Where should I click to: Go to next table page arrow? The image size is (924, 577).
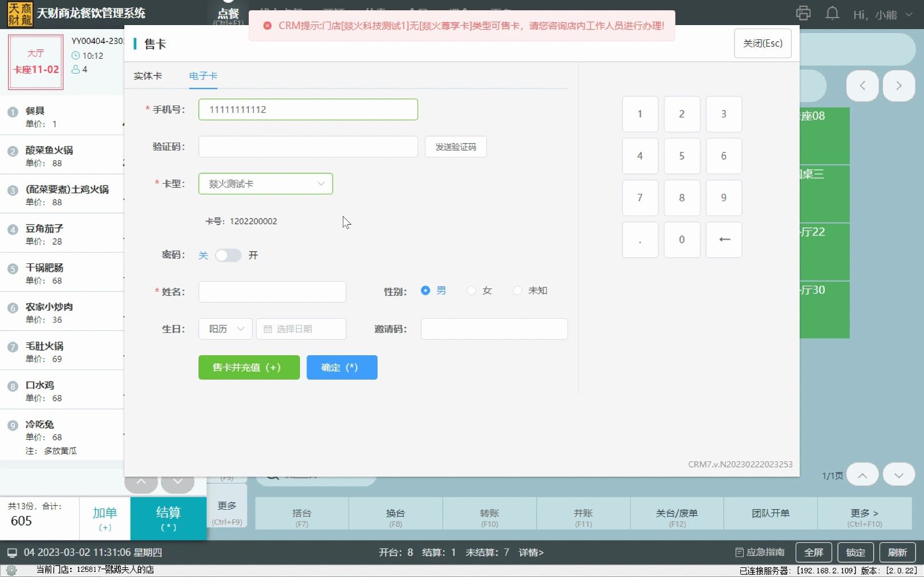pyautogui.click(x=899, y=86)
